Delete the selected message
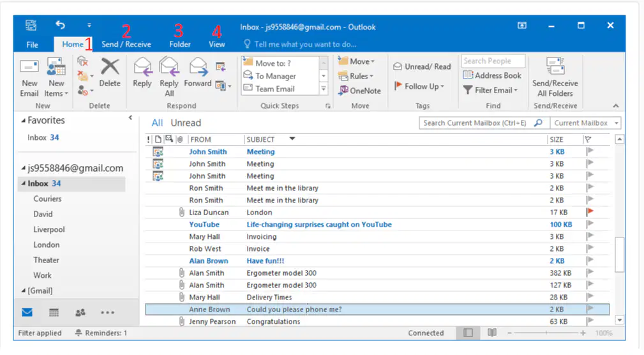This screenshot has width=644, height=355. 110,73
